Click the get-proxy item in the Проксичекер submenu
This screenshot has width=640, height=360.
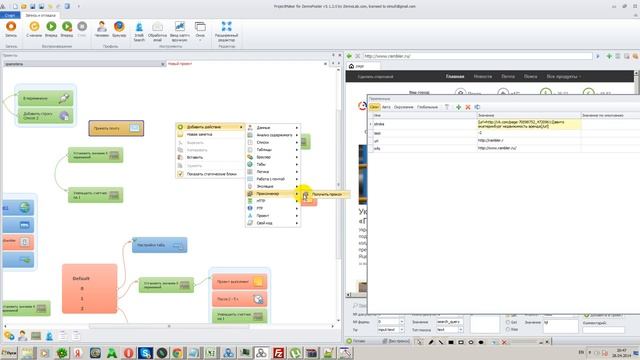tap(325, 195)
